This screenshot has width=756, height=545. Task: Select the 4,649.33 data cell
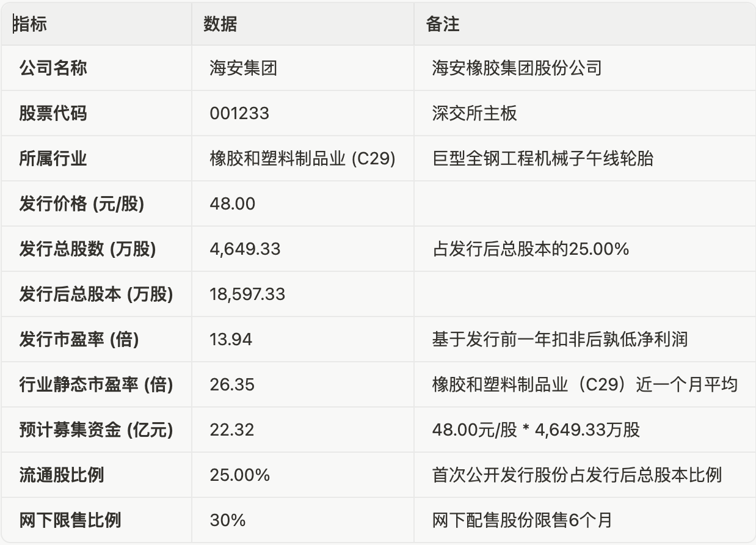click(245, 249)
